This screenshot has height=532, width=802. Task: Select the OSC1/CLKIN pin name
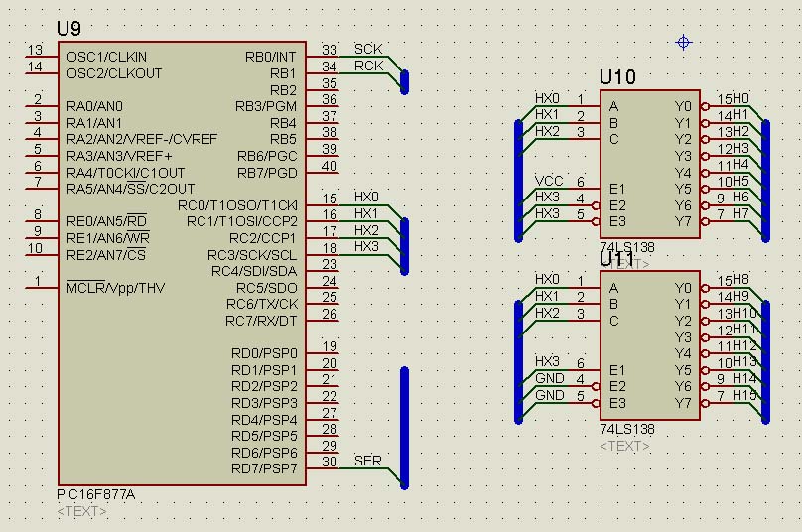(x=106, y=57)
